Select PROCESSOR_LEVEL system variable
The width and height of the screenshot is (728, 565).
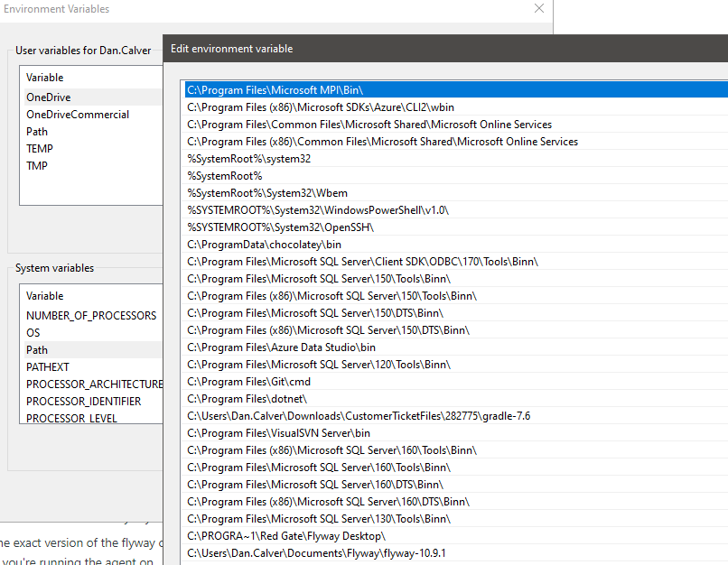click(x=91, y=418)
